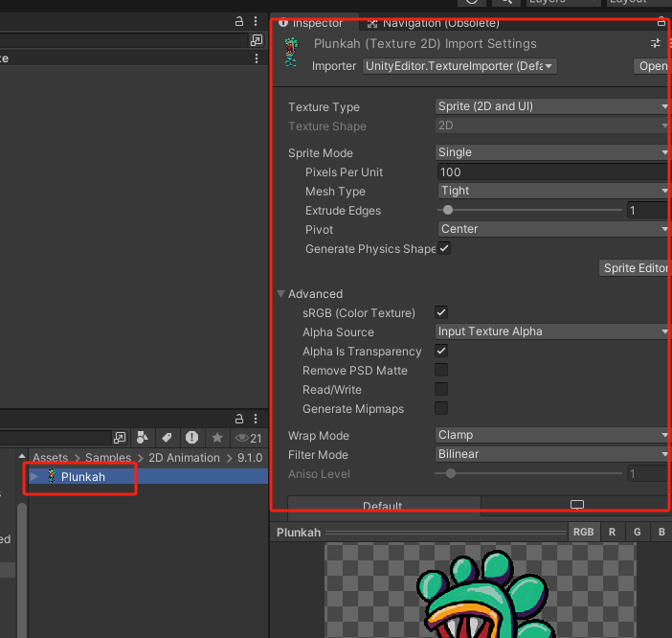Uncheck sRGB (Color Texture)
672x638 pixels.
(441, 312)
